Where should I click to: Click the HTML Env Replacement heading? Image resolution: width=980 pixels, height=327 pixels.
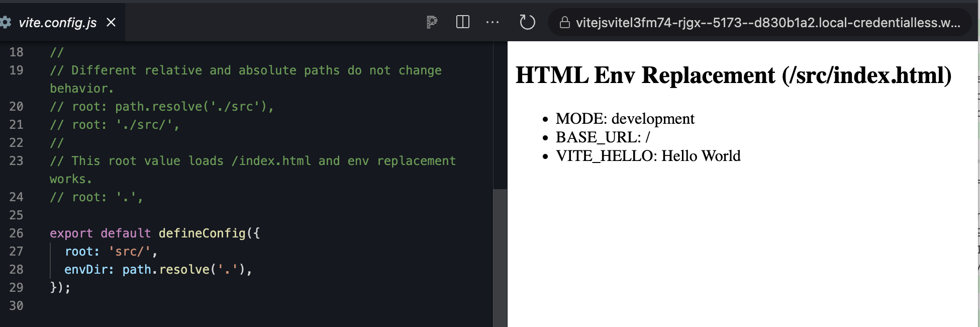point(734,76)
